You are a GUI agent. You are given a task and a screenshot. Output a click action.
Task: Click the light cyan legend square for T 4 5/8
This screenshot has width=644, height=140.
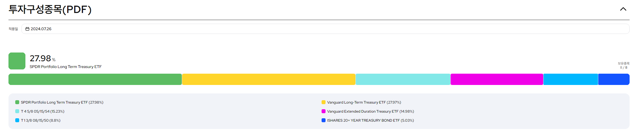coord(17,111)
